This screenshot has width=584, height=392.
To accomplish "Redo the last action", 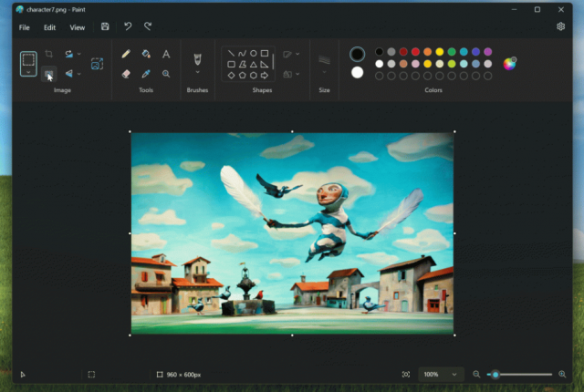I will click(x=148, y=26).
